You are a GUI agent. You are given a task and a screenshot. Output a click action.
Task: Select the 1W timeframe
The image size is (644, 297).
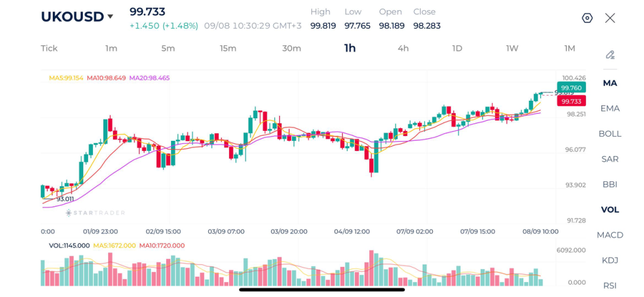(512, 48)
